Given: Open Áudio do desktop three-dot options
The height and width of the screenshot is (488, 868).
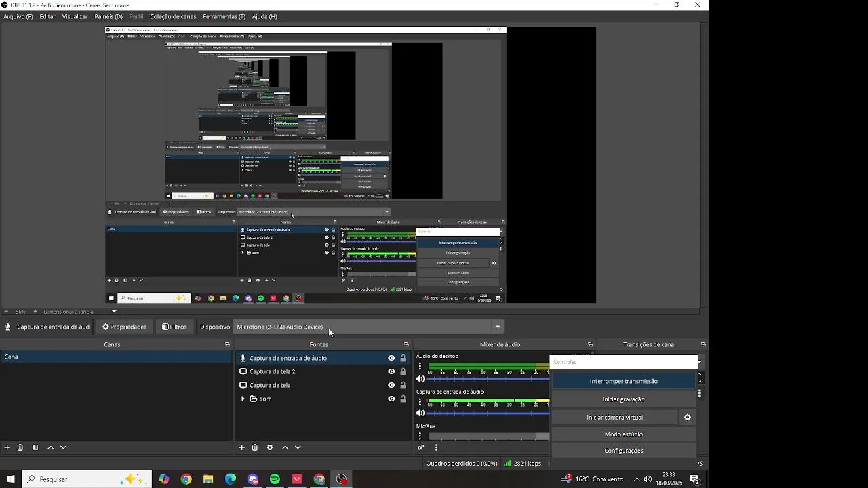Looking at the screenshot, I should click(420, 366).
